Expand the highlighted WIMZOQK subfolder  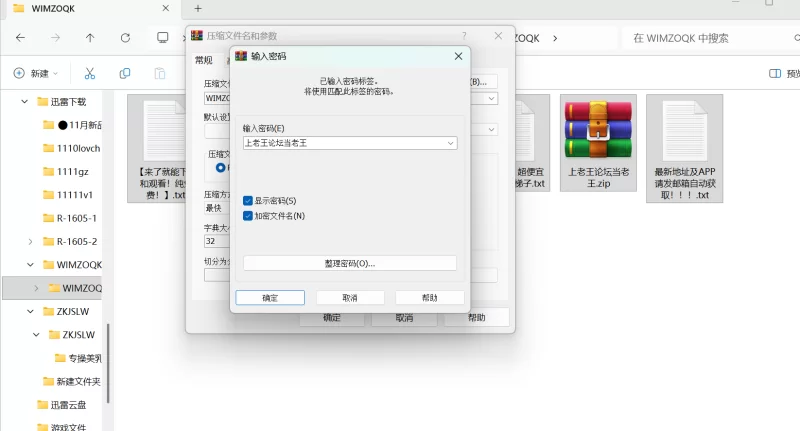point(36,288)
